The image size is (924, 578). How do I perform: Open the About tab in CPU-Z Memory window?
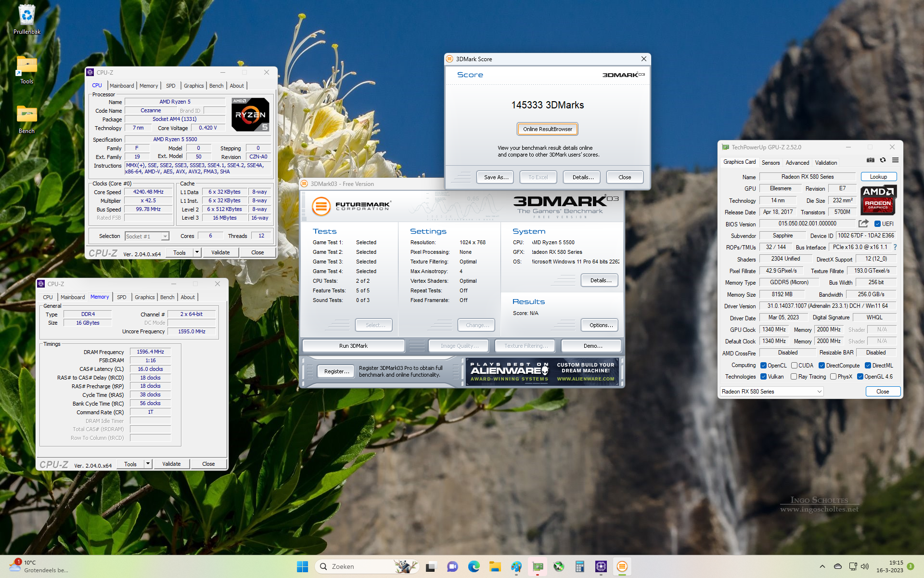pyautogui.click(x=188, y=297)
